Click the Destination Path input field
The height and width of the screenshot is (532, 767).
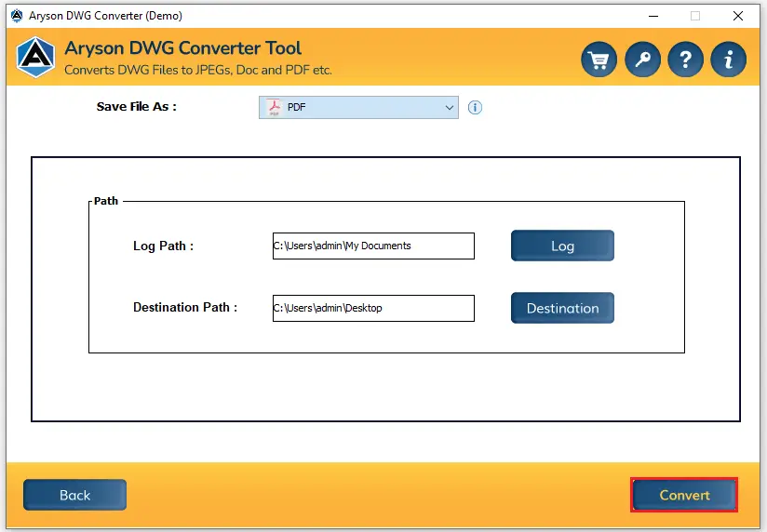(373, 308)
